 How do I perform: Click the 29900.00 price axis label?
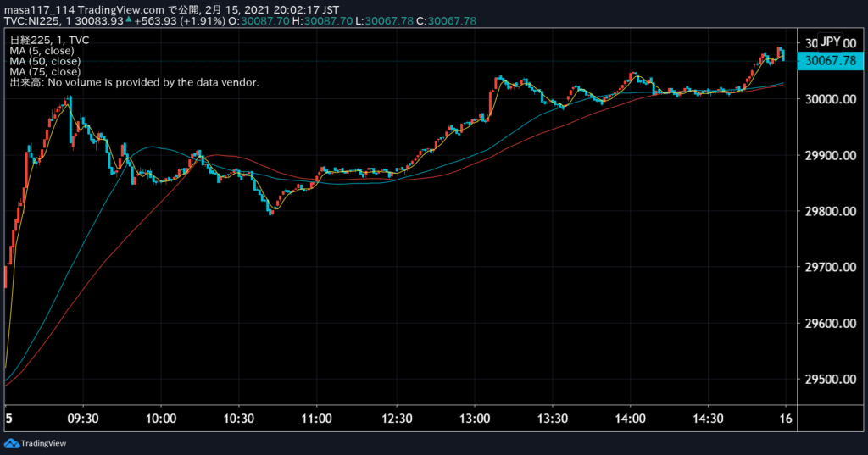(831, 156)
